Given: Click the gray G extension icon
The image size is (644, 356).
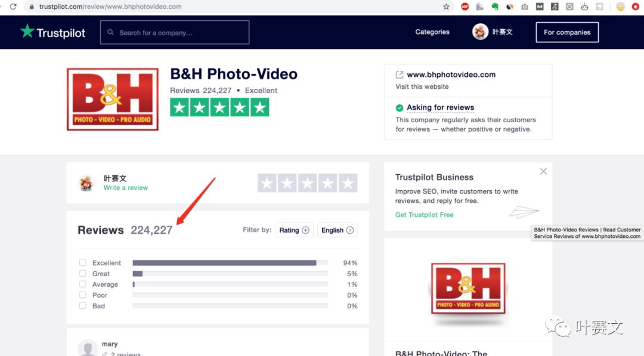Looking at the screenshot, I should pyautogui.click(x=569, y=7).
